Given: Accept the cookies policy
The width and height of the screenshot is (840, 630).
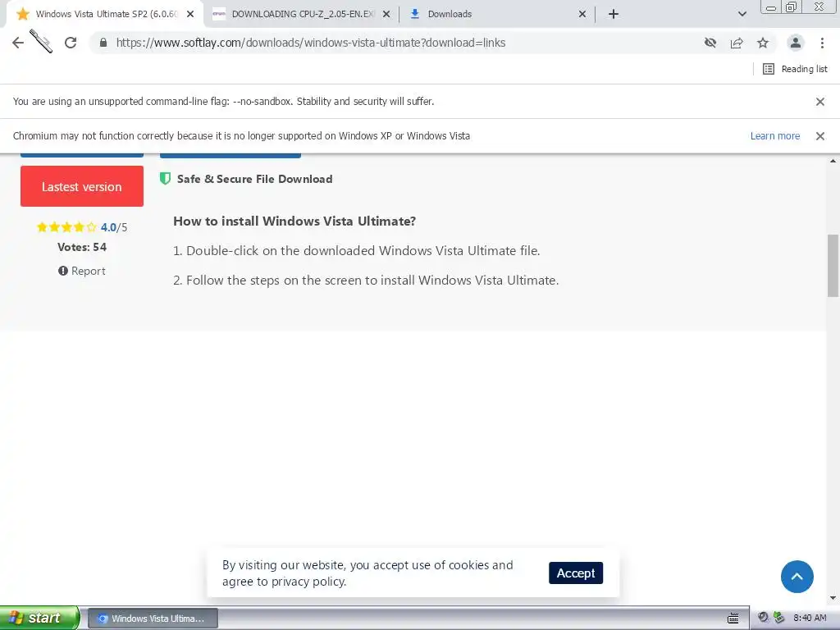Looking at the screenshot, I should (576, 573).
